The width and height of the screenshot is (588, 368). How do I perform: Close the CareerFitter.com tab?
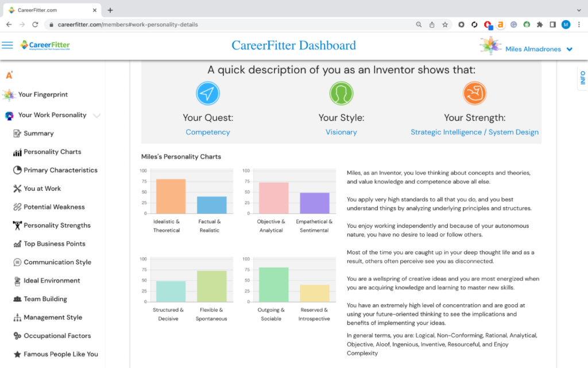[95, 10]
